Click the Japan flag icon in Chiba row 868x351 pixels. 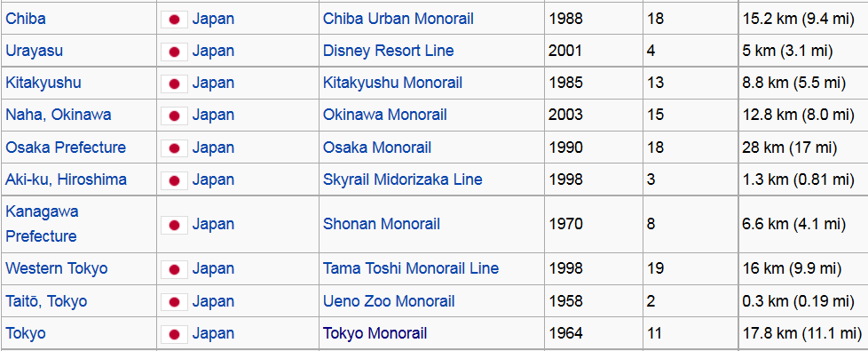click(174, 20)
